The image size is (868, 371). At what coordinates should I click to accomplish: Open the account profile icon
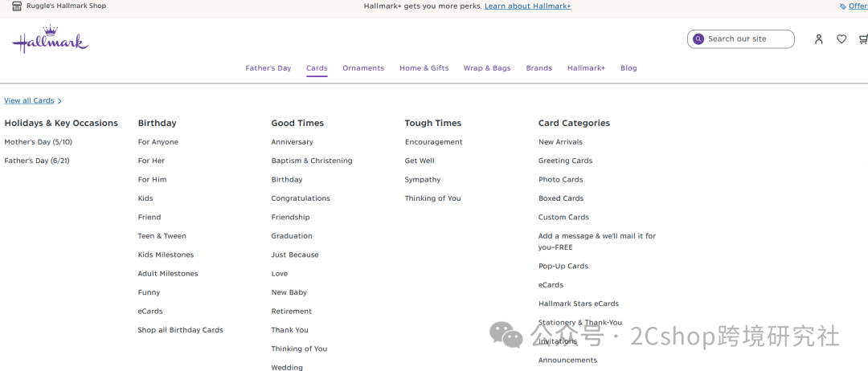819,39
